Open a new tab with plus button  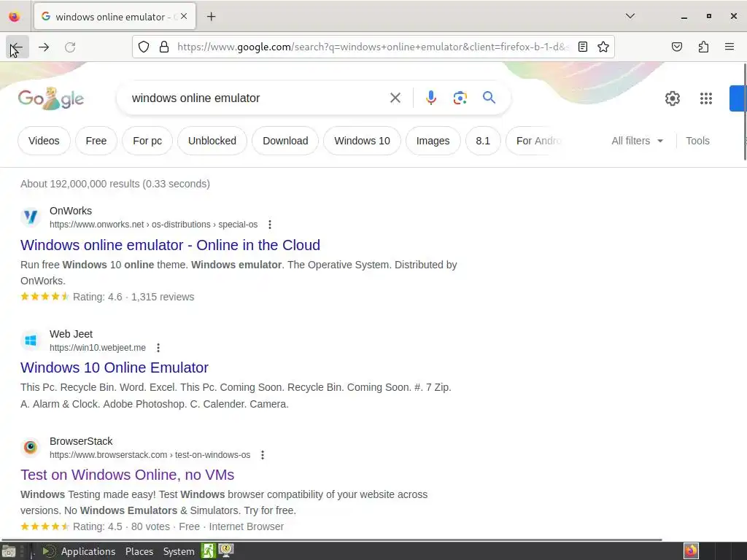[x=211, y=17]
